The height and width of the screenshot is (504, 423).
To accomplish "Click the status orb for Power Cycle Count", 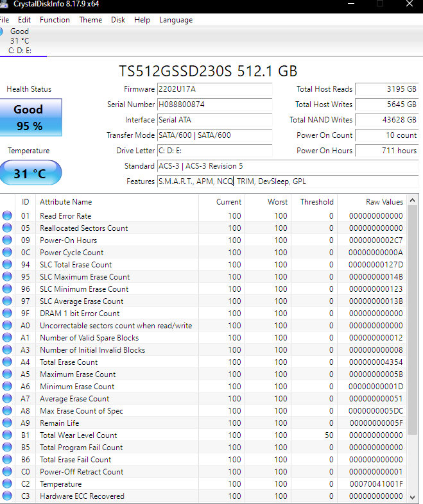I will point(7,252).
